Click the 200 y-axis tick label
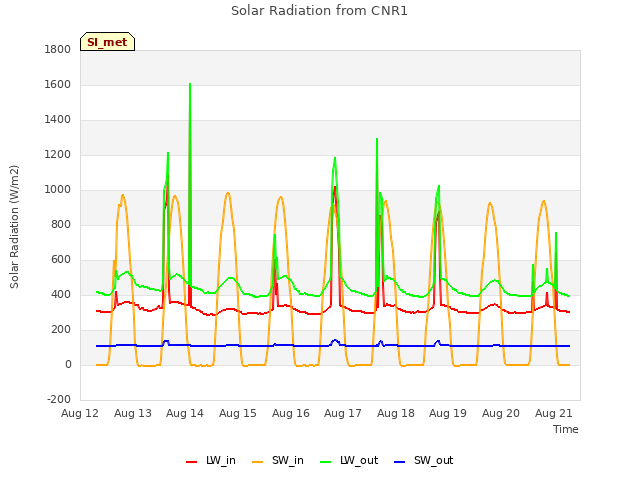Screen dimensions: 640x480 [x=61, y=329]
